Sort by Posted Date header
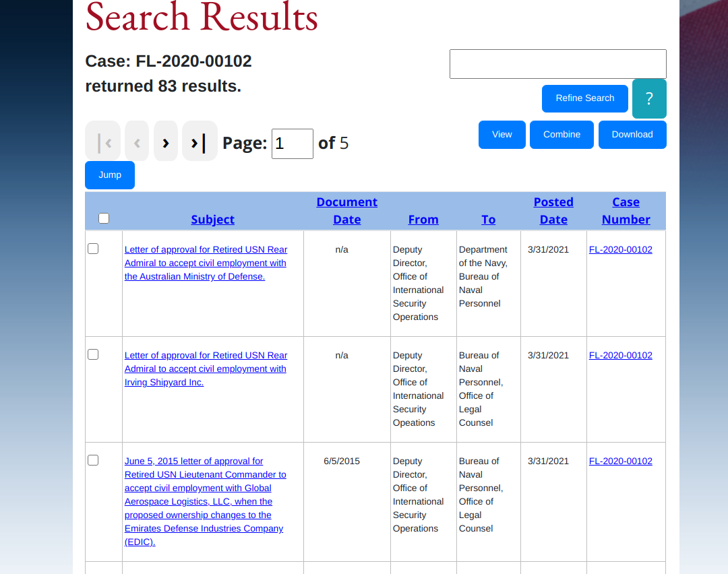The height and width of the screenshot is (574, 728). pos(553,211)
